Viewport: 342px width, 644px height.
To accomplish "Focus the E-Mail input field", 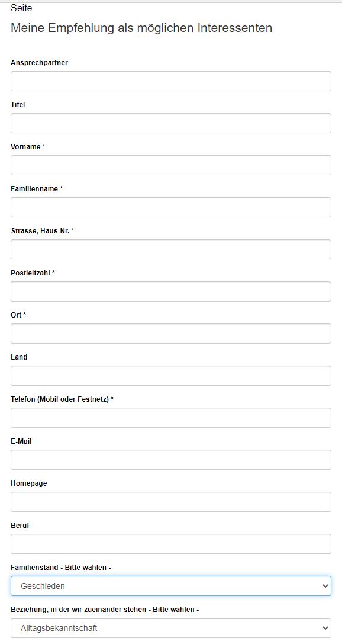I will [170, 460].
